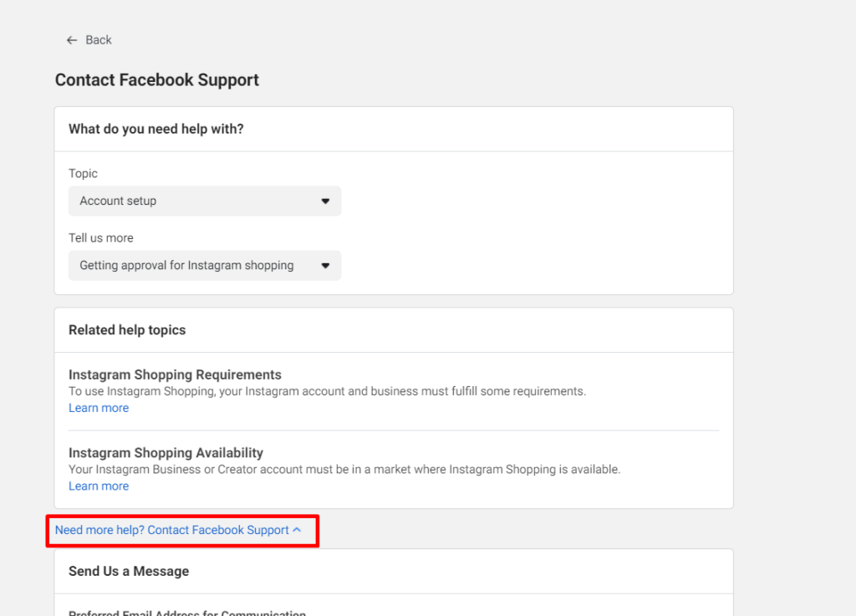Click Learn more under Instagram Shopping Requirements
Screen dimensions: 856x616
pos(98,407)
